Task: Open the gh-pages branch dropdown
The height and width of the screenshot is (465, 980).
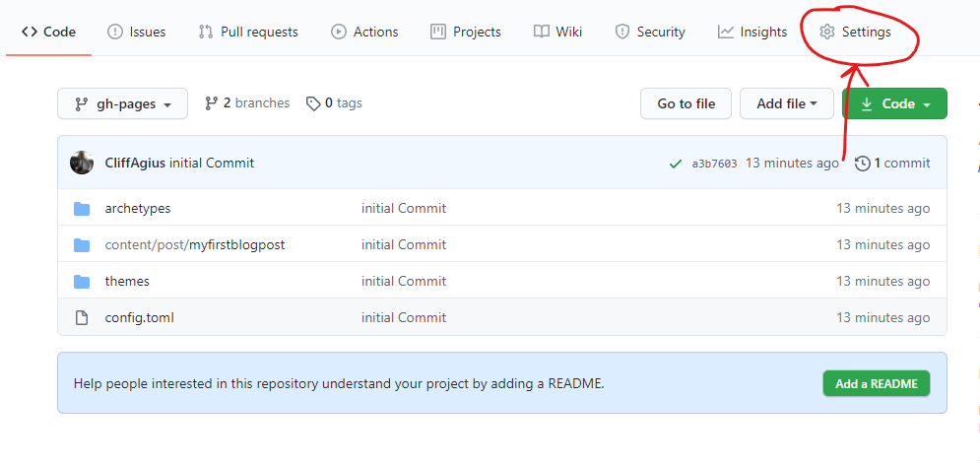Action: (x=122, y=103)
